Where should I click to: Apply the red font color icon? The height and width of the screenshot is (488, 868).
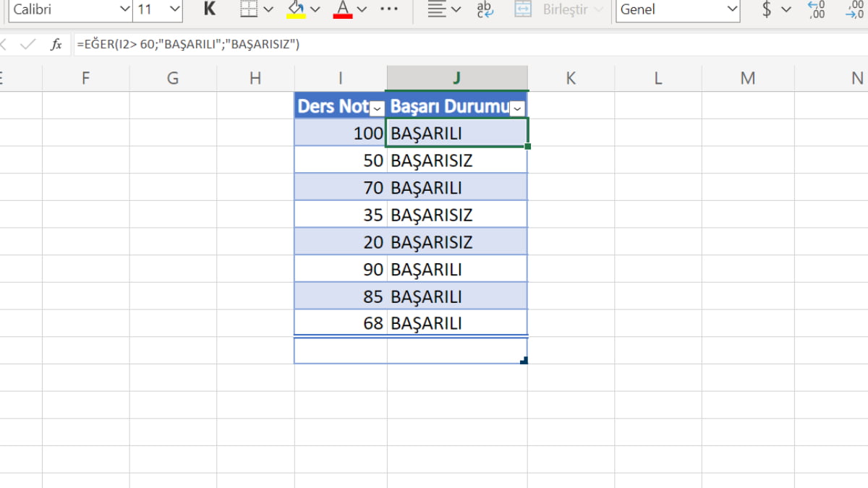tap(343, 9)
